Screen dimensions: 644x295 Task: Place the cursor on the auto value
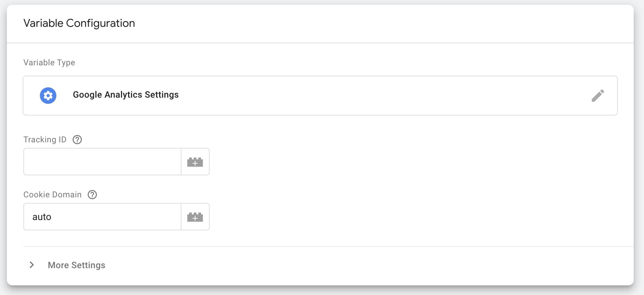coord(42,217)
